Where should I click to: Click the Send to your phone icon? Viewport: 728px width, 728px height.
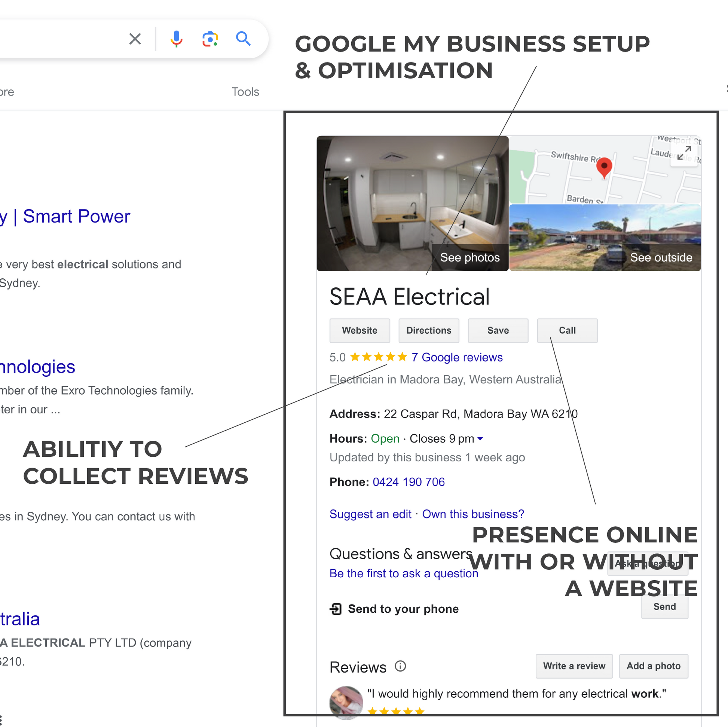[x=335, y=609]
